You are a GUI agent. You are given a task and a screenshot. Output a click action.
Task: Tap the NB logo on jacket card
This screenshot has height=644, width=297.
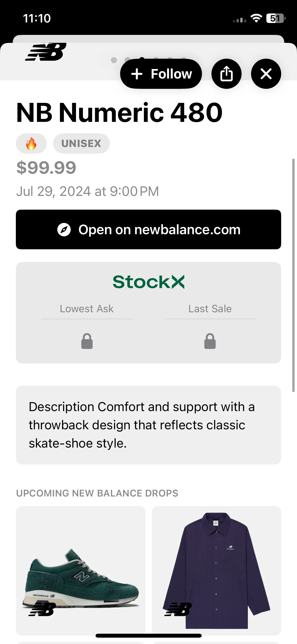point(178,609)
